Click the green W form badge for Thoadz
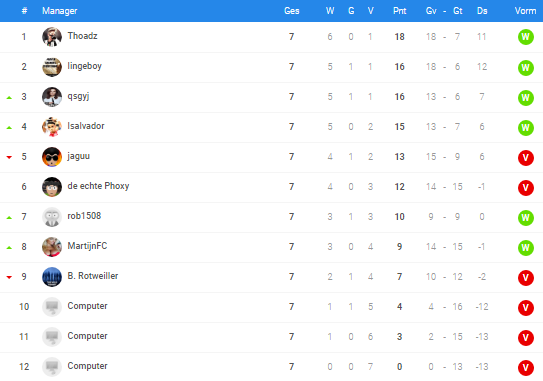 tap(525, 37)
